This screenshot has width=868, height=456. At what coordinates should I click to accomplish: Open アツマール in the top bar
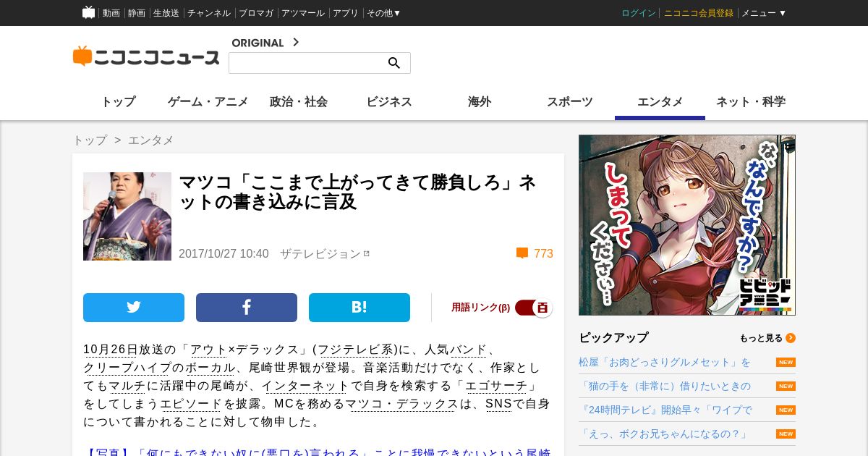point(303,13)
